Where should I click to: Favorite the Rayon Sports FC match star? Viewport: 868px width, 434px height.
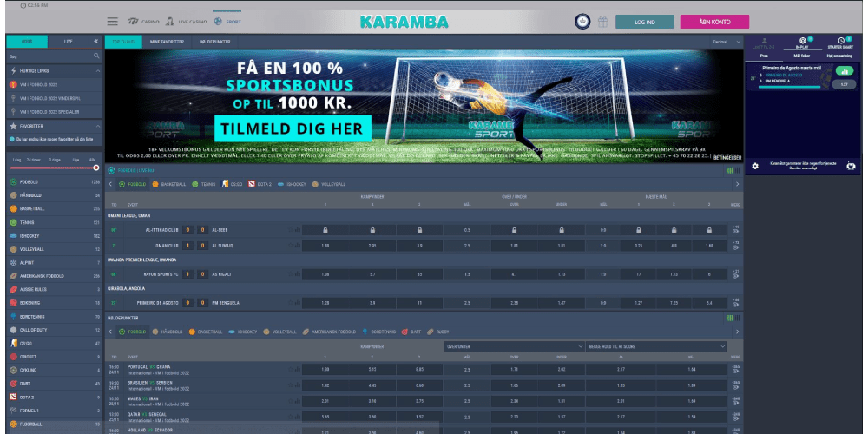[x=289, y=273]
